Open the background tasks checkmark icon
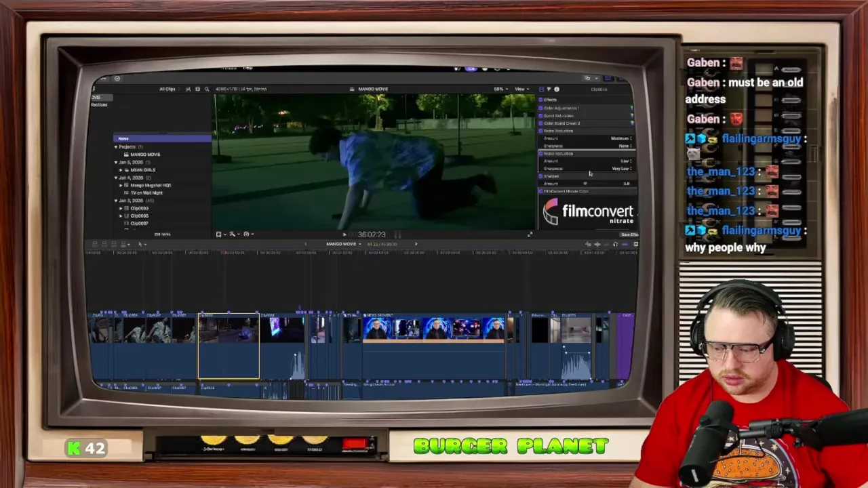Screen dimensions: 868x488 coord(117,79)
